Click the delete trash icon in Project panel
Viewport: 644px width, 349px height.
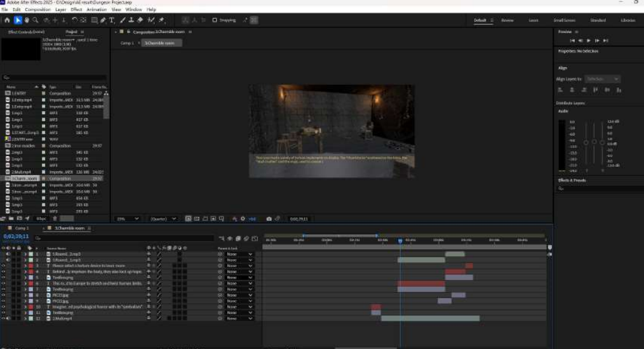[55, 218]
